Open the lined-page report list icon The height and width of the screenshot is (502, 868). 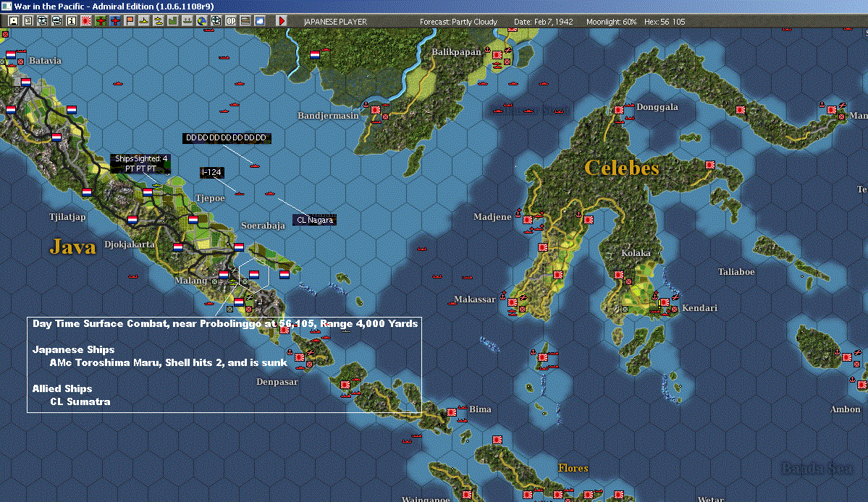coord(28,21)
